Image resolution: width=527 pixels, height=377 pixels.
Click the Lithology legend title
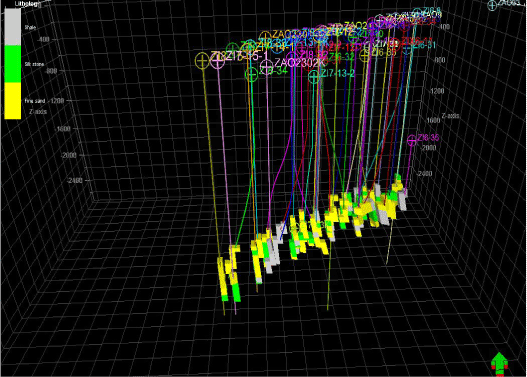pos(28,4)
